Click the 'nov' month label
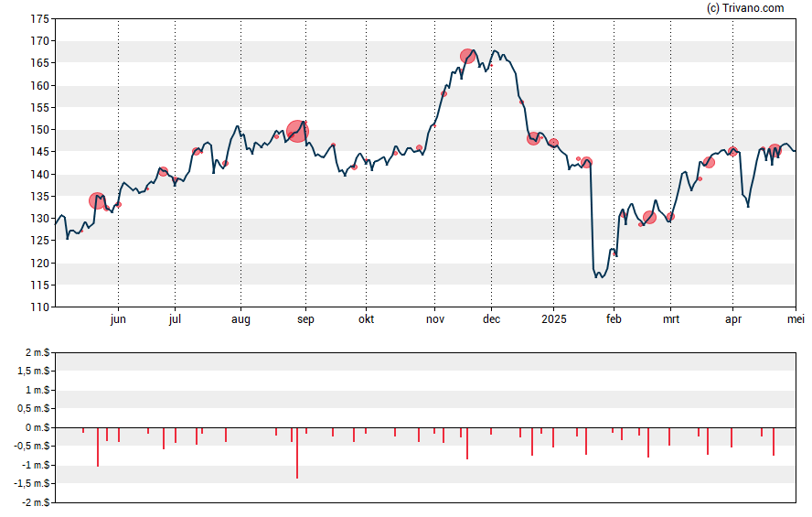This screenshot has width=812, height=517. pos(435,319)
